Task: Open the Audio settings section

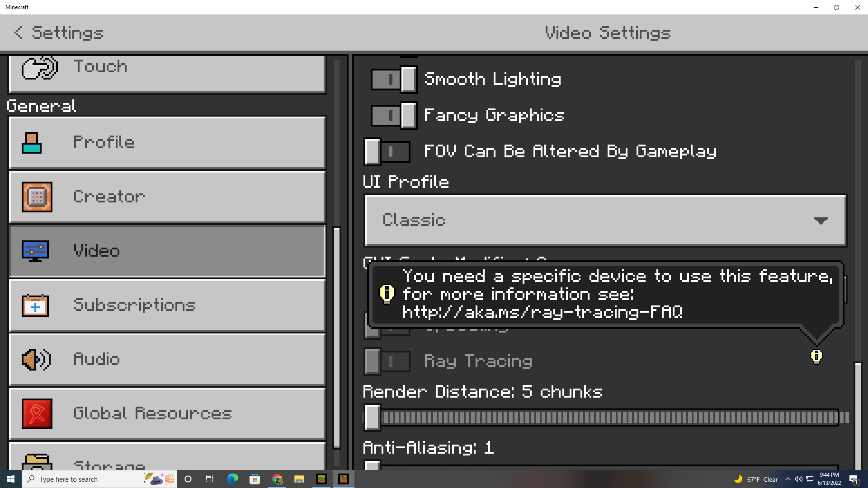Action: click(167, 360)
